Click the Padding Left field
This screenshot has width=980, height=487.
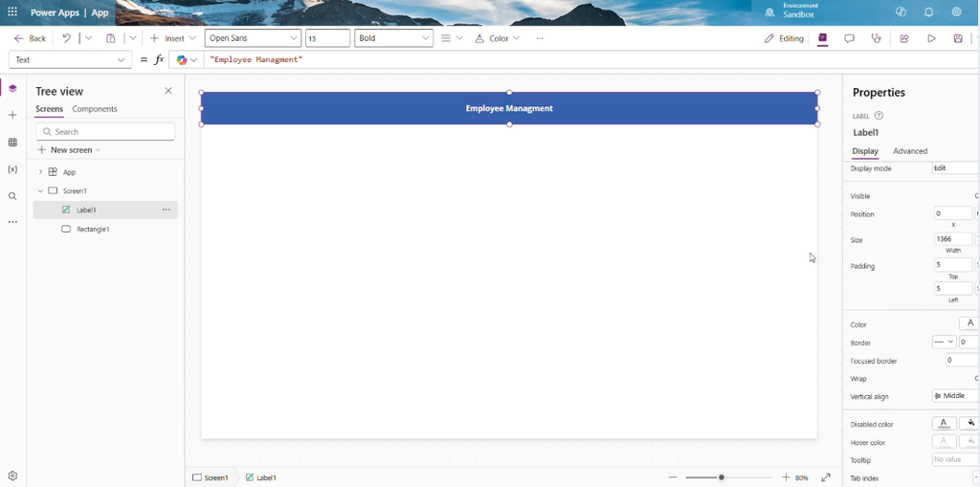[x=953, y=289]
